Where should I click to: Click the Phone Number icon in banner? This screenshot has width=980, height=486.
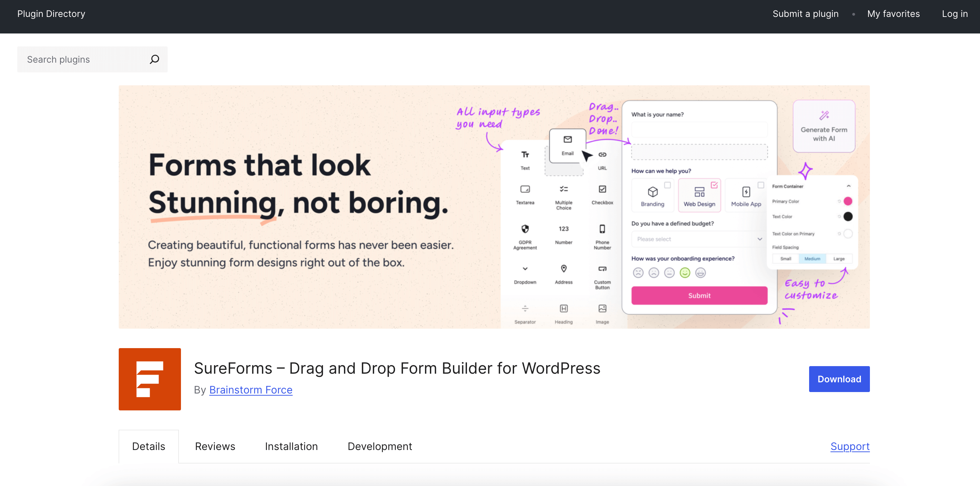tap(602, 229)
